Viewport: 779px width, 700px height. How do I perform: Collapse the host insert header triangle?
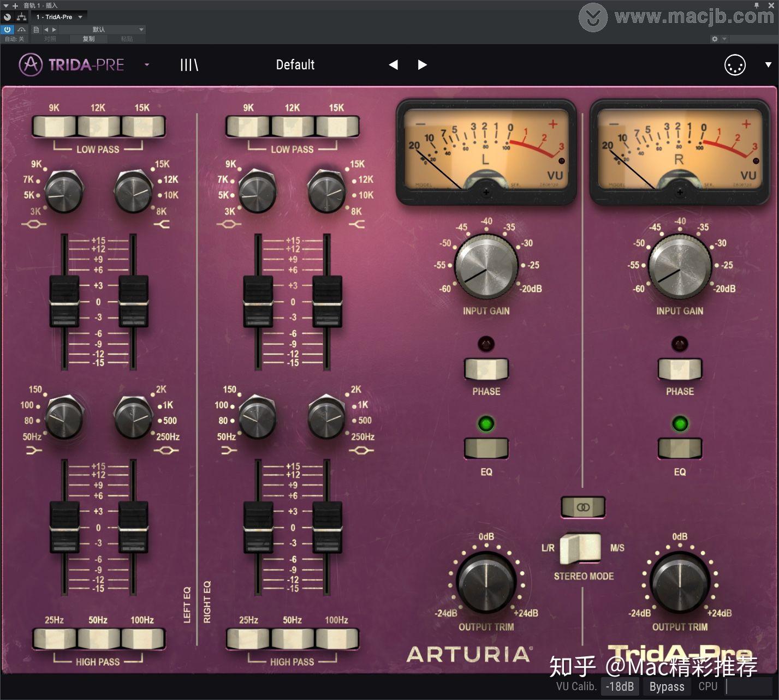(6, 5)
